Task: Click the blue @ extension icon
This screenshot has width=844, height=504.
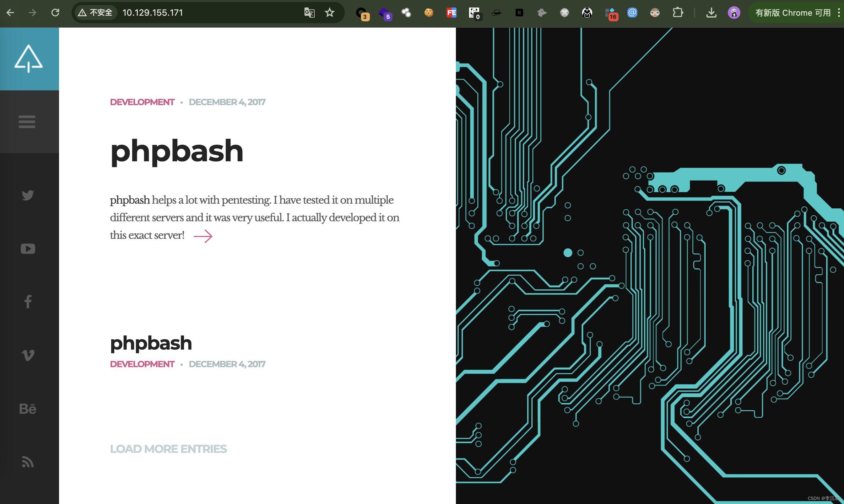Action: (632, 13)
